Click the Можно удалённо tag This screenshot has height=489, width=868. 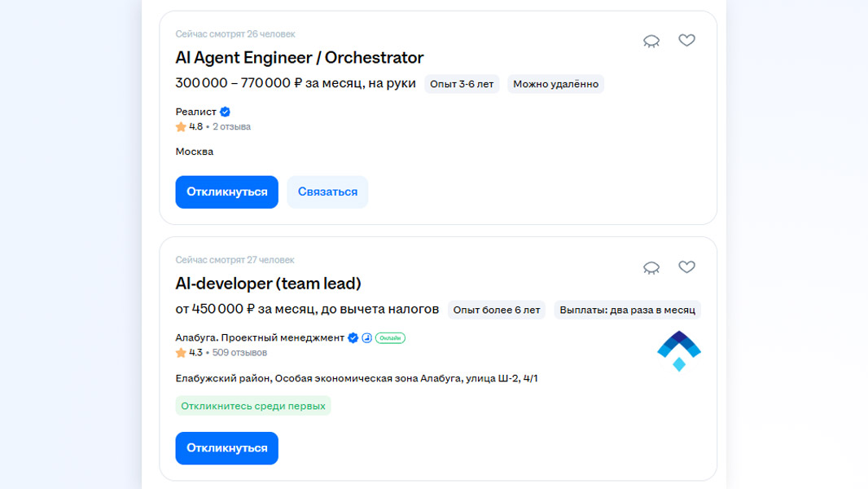point(555,84)
